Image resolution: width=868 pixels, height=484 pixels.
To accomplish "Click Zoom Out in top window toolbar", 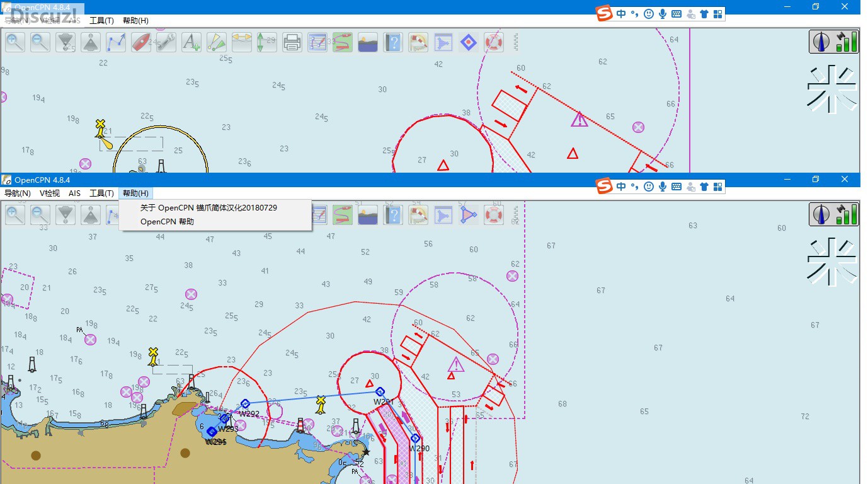I will coord(40,42).
